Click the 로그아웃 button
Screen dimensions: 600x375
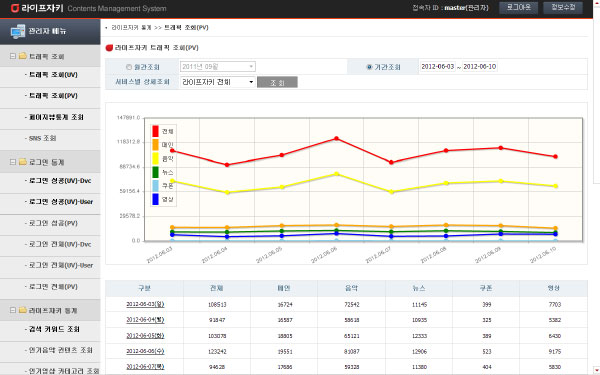518,8
